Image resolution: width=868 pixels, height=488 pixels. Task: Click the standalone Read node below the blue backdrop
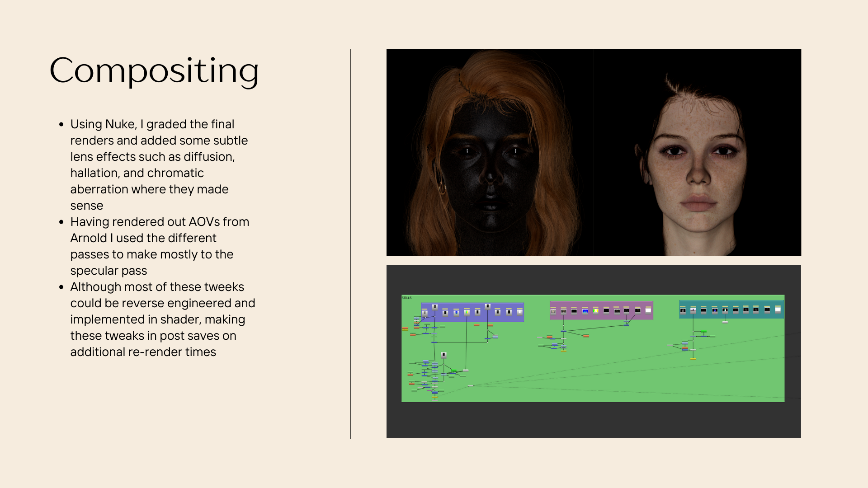coord(443,355)
